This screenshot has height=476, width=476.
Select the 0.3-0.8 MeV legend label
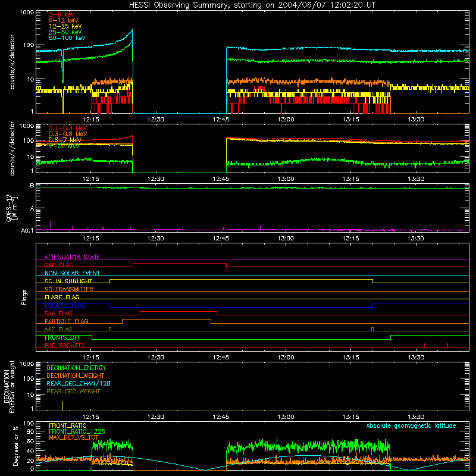[68, 134]
